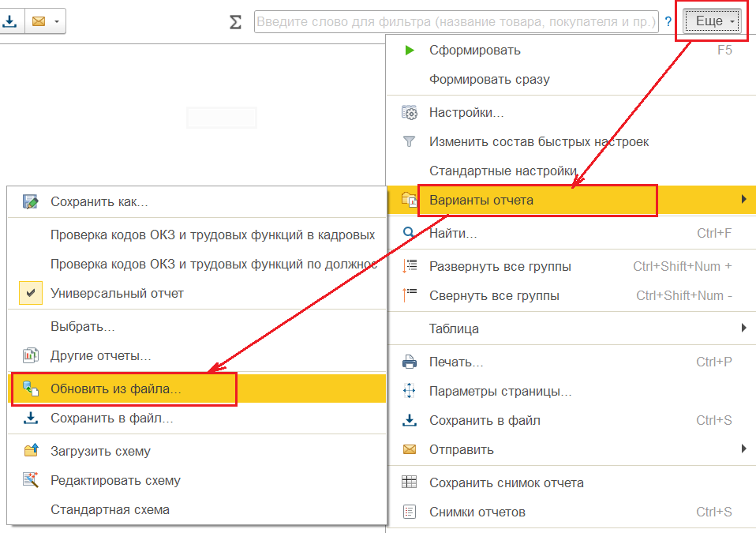Expand the Отправить submenu arrow

click(743, 449)
